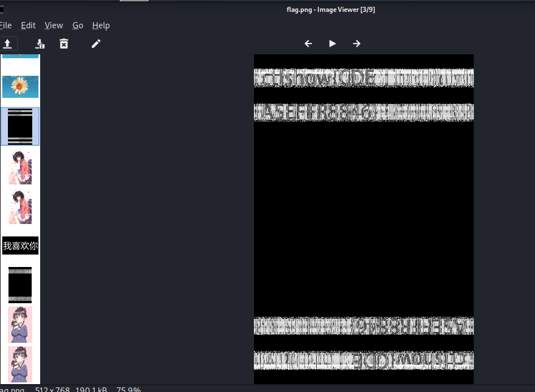Open the Go menu
The image size is (535, 392).
pyautogui.click(x=77, y=25)
